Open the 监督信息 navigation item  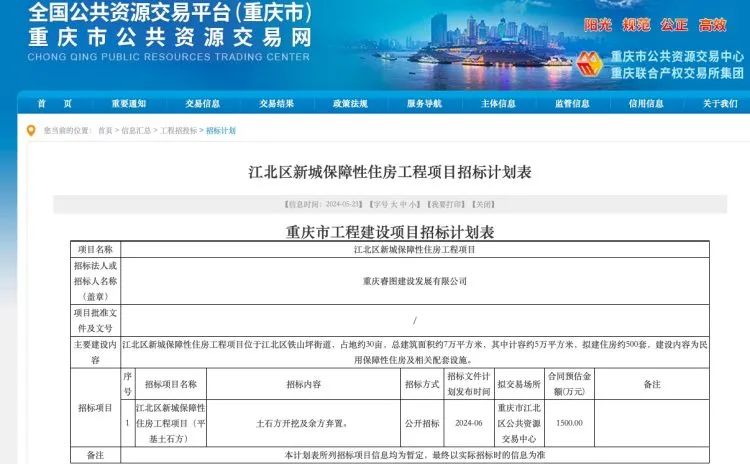click(x=572, y=103)
